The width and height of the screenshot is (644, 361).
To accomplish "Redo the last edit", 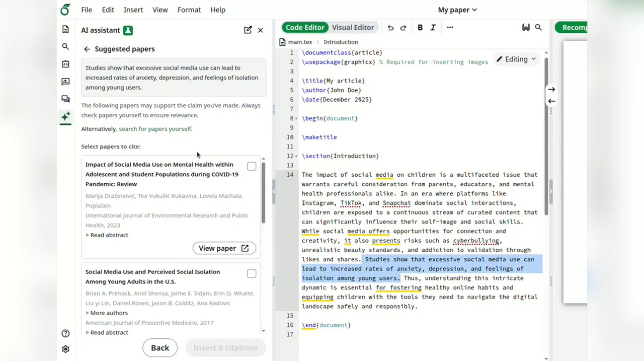I will click(403, 28).
